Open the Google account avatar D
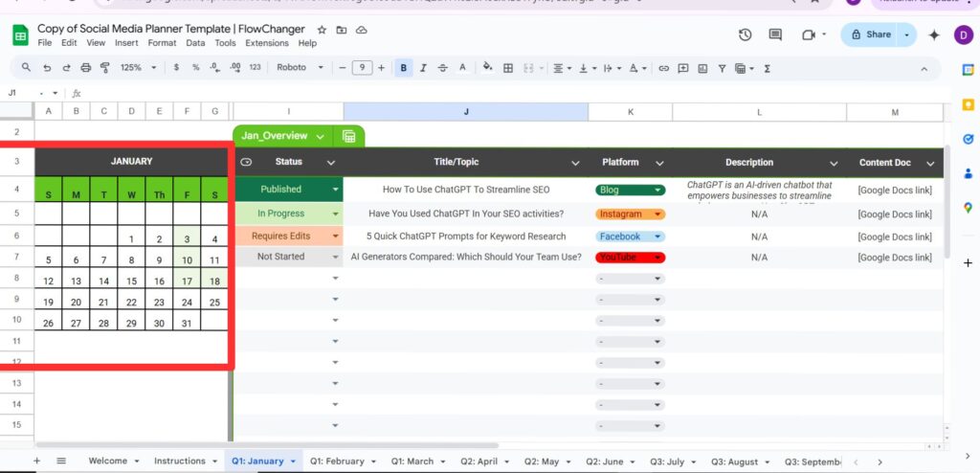This screenshot has height=473, width=980. pos(964,35)
